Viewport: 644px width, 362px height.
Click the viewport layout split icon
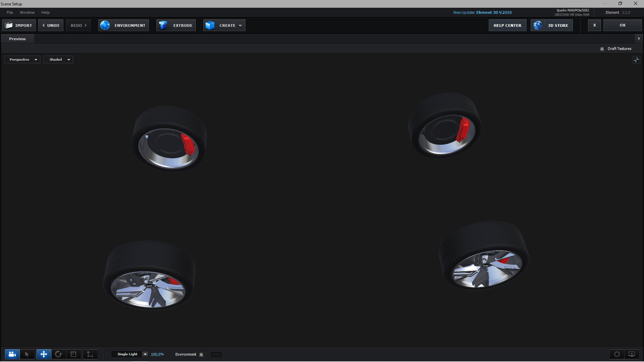coord(636,60)
